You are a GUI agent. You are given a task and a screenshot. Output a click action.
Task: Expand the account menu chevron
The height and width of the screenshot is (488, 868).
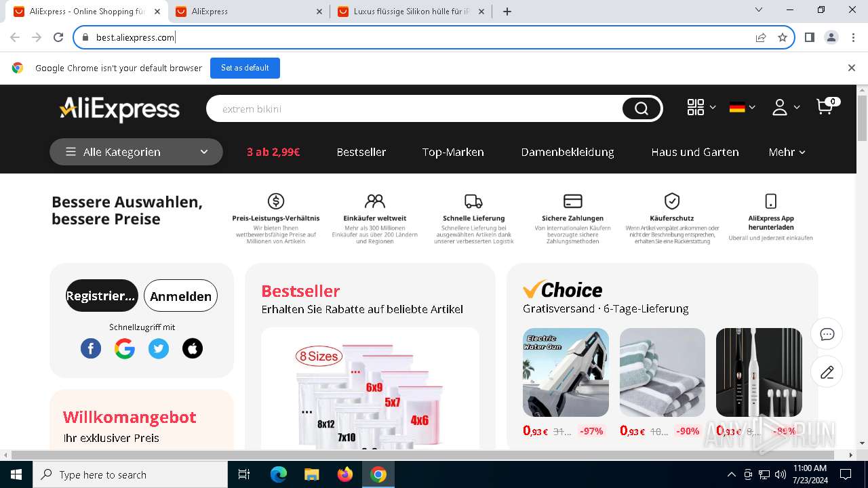797,107
